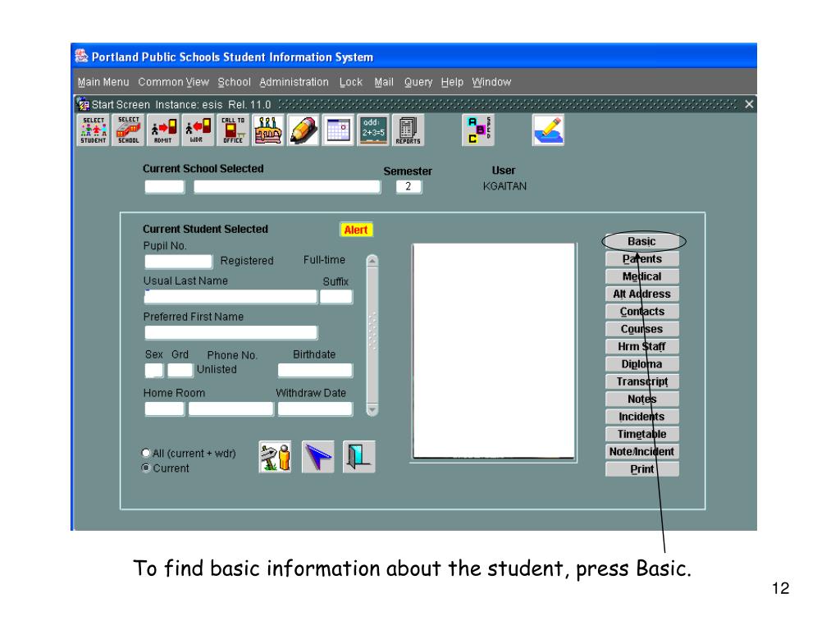
Task: Click the Print button
Action: pos(641,469)
